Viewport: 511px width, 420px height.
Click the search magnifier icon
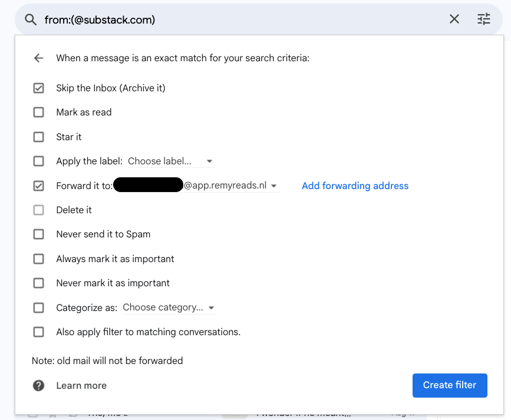(31, 19)
